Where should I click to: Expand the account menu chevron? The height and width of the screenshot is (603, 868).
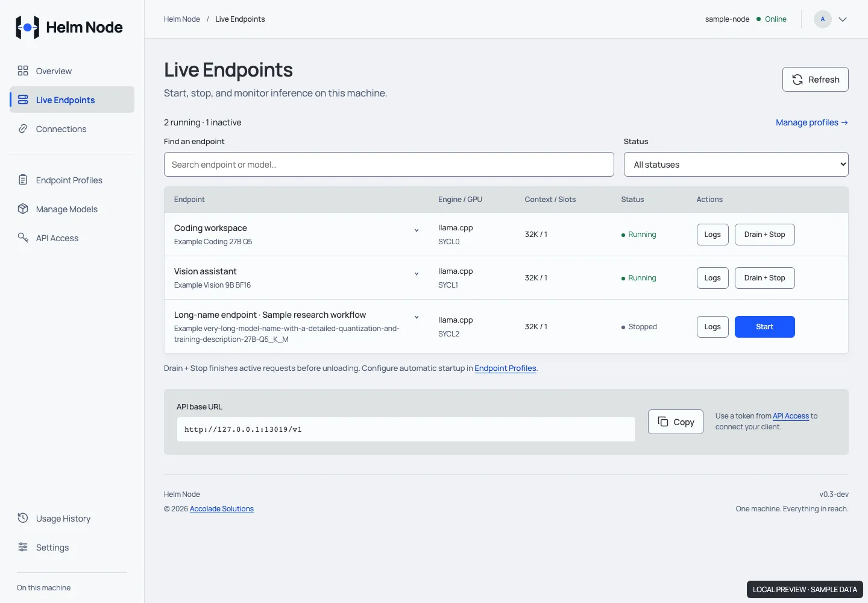tap(843, 19)
